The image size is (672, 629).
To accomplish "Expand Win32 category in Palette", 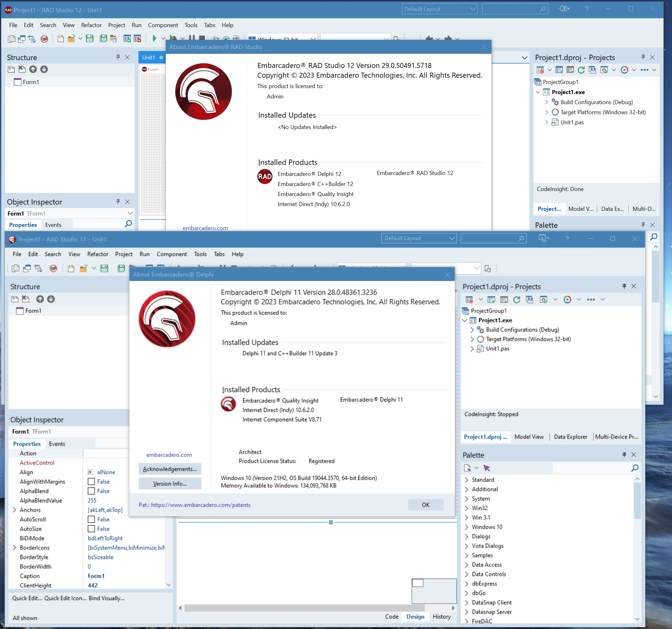I will coord(467,508).
